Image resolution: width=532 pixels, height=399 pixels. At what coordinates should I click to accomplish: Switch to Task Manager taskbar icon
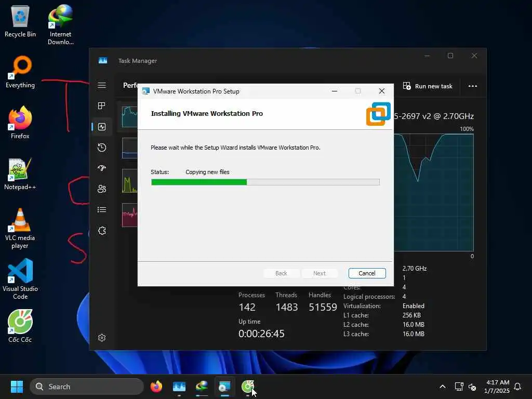point(179,387)
